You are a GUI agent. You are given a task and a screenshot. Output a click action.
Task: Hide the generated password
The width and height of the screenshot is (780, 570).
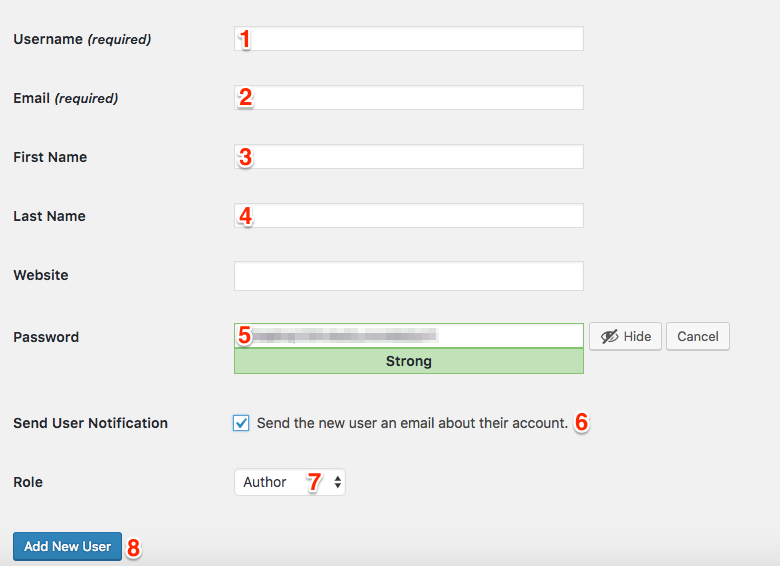625,337
